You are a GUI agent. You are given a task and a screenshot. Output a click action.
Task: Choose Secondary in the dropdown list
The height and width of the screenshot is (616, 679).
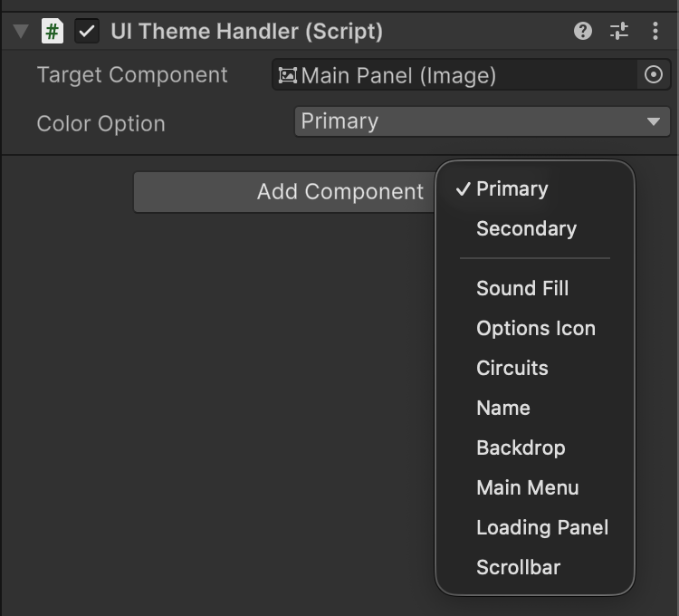coord(526,228)
